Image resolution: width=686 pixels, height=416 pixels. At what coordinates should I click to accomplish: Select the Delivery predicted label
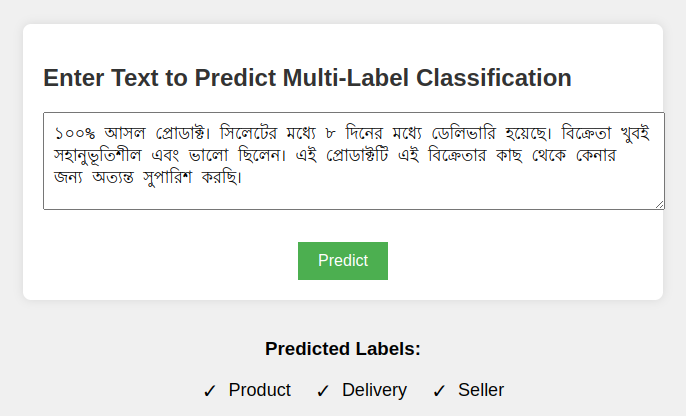point(374,390)
